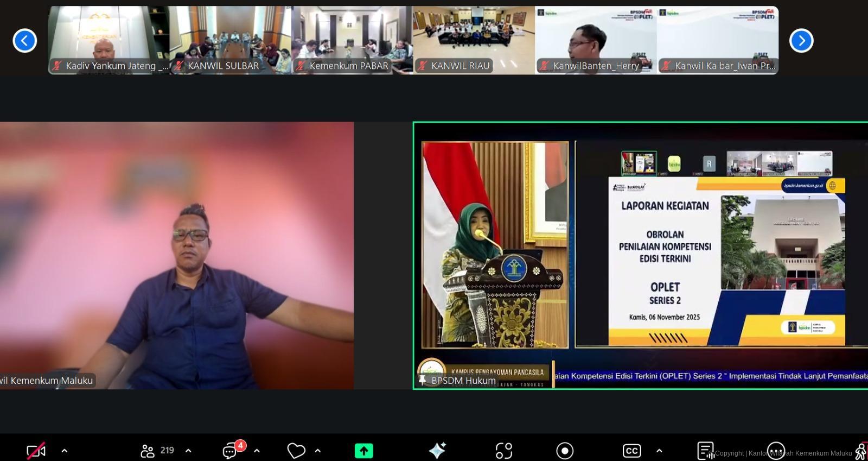Expand the chat options chevron

point(257,451)
